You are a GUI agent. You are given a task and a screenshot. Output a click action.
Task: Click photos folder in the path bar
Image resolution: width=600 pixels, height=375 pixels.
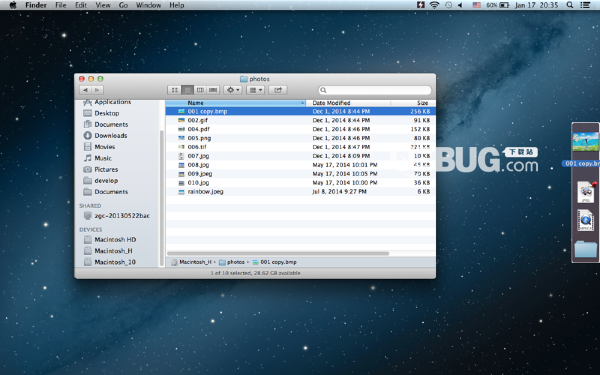pyautogui.click(x=232, y=262)
